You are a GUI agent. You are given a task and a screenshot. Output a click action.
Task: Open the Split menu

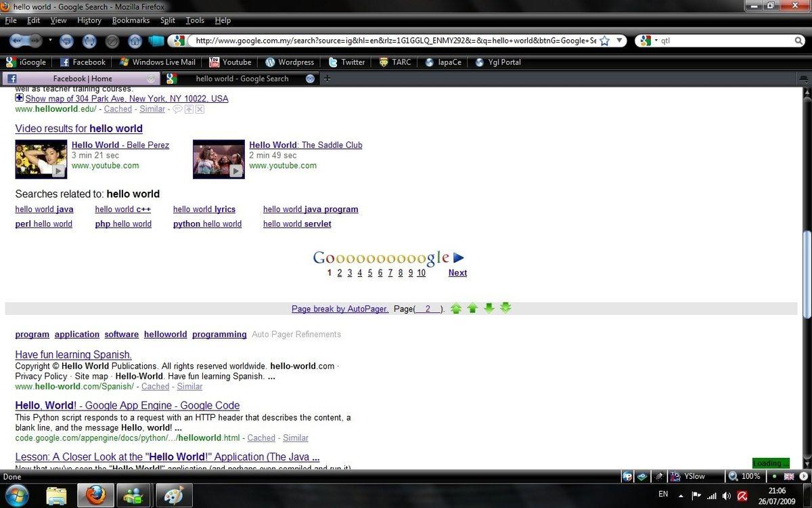(168, 20)
